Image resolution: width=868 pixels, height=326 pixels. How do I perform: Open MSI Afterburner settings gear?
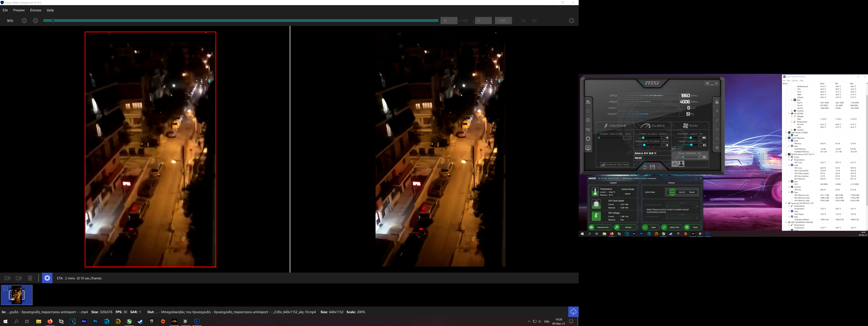click(588, 139)
